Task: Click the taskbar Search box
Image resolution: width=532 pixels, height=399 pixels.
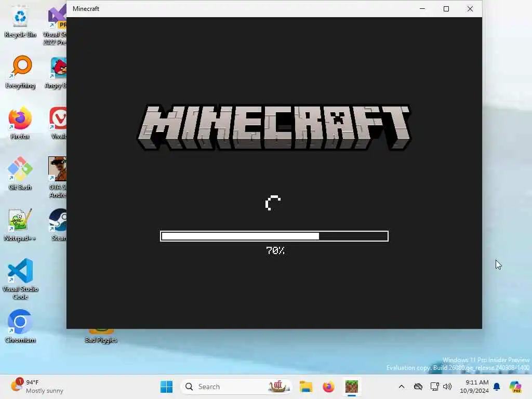Action: 236,387
